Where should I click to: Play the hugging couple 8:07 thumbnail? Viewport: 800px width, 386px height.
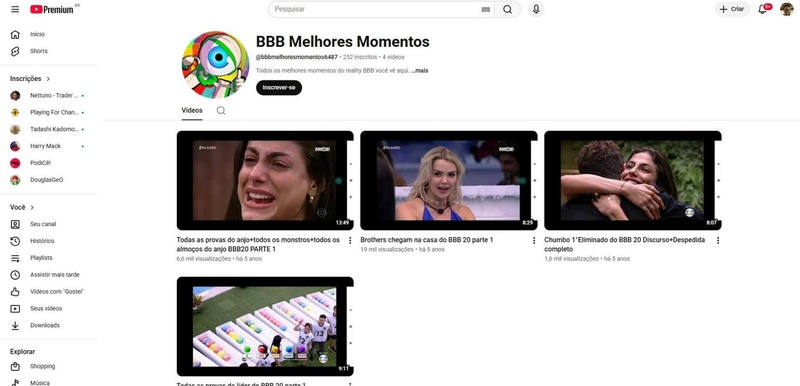(x=633, y=181)
